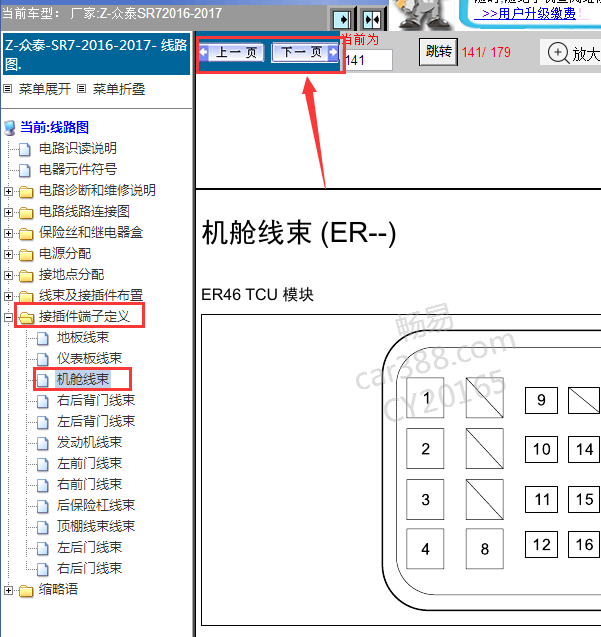The width and height of the screenshot is (601, 637).
Task: Click the ER46 TCU 模块 heading text
Action: pos(257,295)
